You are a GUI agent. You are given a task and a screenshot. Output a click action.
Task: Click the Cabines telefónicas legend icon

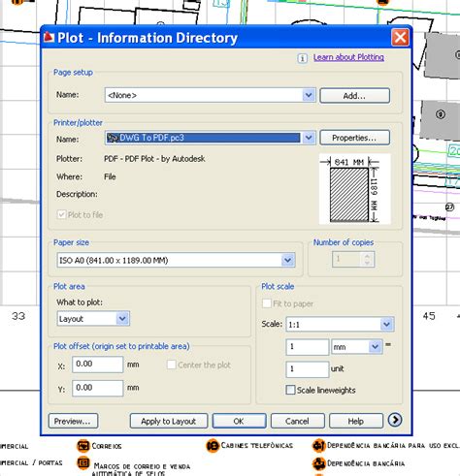click(213, 446)
